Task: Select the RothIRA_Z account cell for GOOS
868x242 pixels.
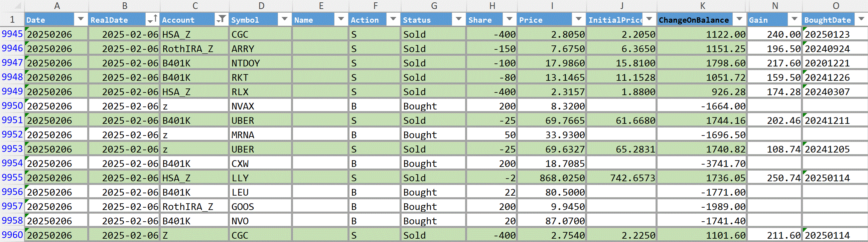Action: tap(194, 206)
